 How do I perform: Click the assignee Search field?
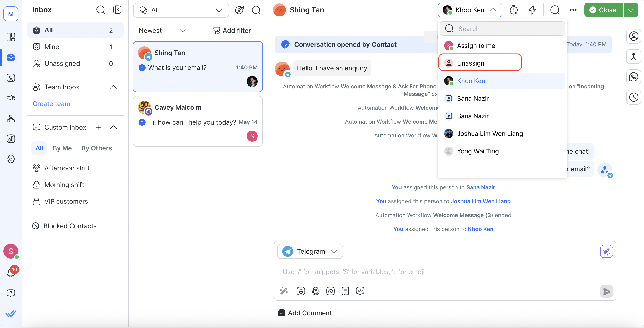point(502,29)
